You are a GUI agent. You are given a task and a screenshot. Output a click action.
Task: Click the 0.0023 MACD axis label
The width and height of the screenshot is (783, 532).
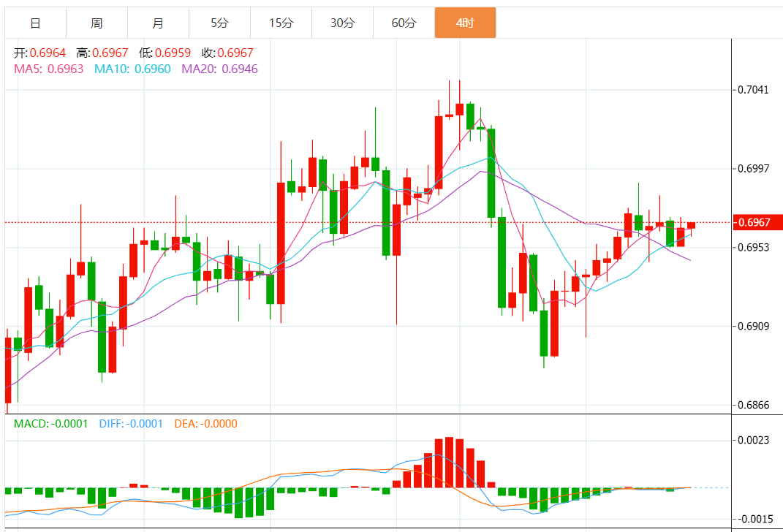753,440
